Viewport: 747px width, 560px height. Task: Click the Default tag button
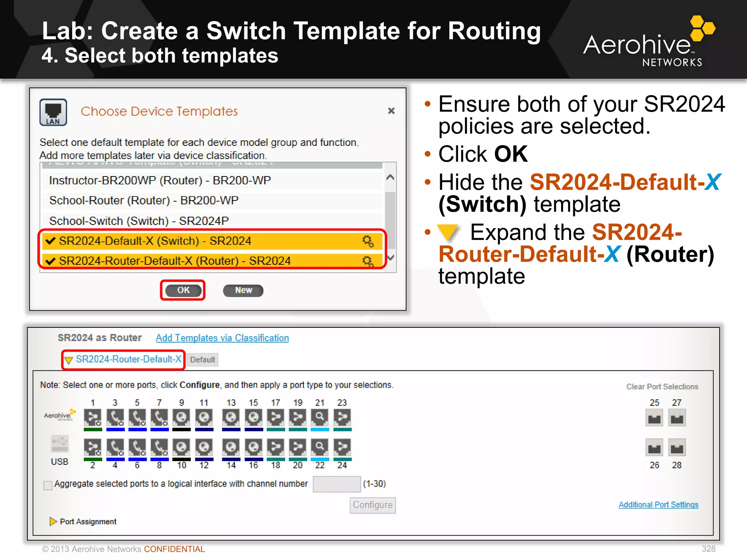click(x=202, y=360)
